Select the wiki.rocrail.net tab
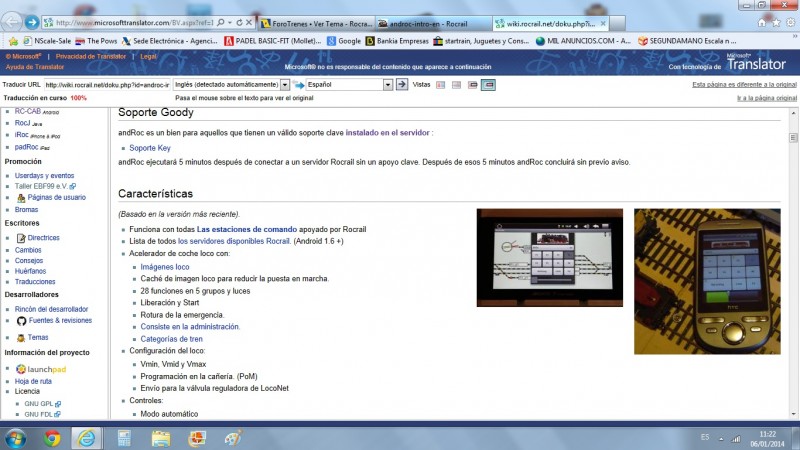This screenshot has width=800, height=450. click(x=546, y=23)
